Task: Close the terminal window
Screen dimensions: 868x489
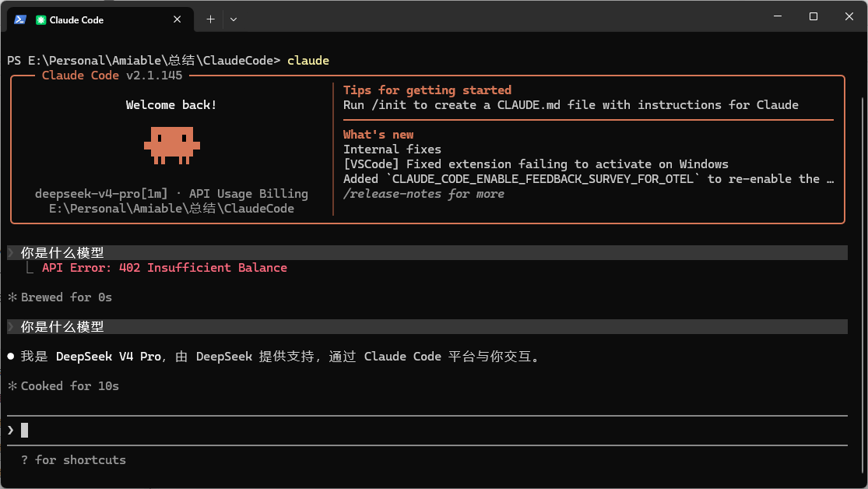Action: tap(849, 16)
